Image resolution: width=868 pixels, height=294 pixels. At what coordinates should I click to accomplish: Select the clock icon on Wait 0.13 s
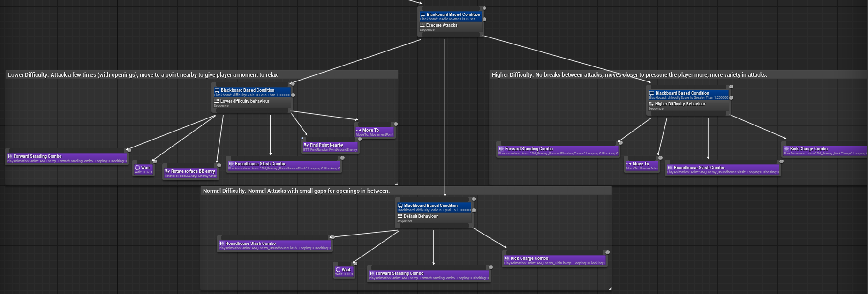(x=338, y=270)
